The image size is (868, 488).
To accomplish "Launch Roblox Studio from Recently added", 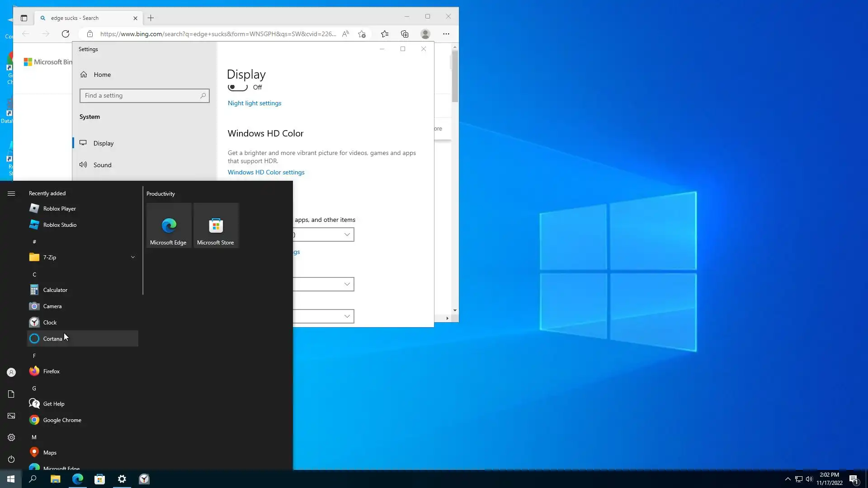I will click(x=60, y=225).
